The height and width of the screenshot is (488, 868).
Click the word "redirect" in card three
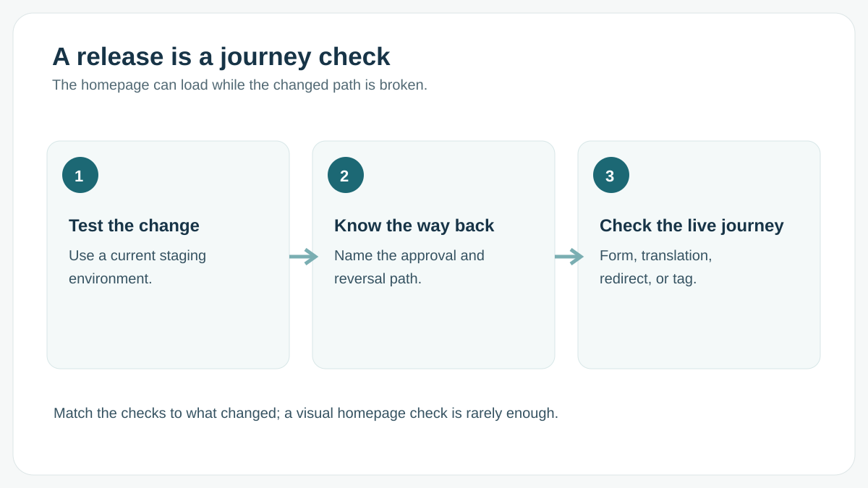pos(626,278)
